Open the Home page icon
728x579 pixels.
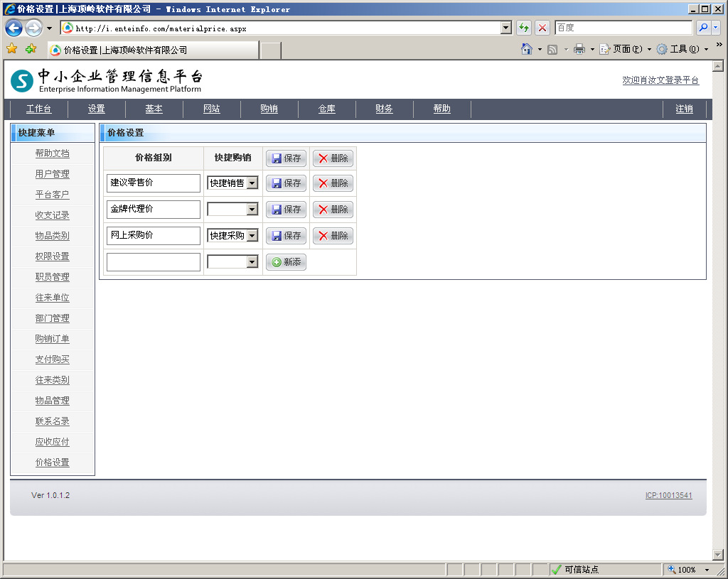(527, 49)
